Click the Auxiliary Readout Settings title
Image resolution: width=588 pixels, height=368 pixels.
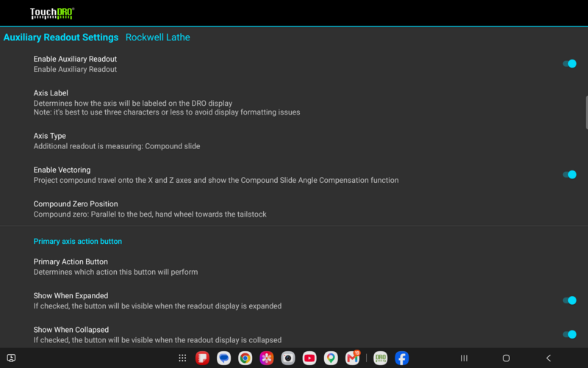[x=61, y=37]
